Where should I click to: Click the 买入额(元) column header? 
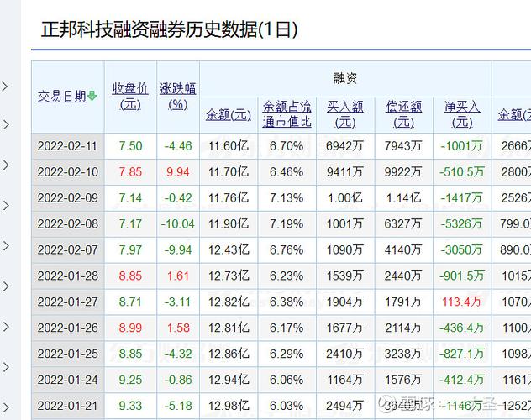point(344,114)
